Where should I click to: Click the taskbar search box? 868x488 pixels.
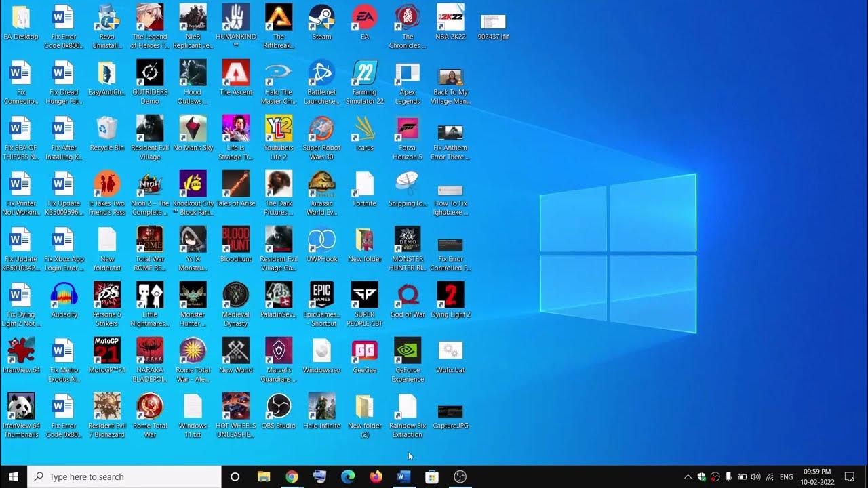(124, 476)
